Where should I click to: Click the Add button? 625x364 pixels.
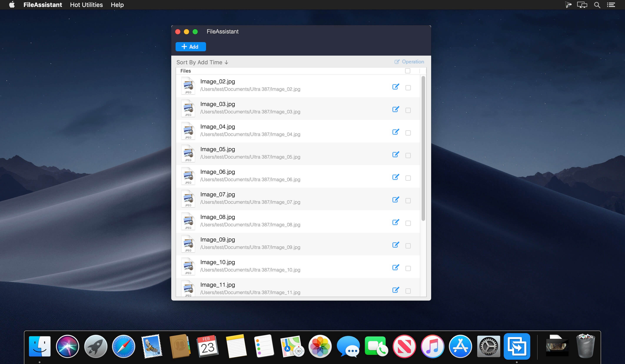click(x=190, y=46)
